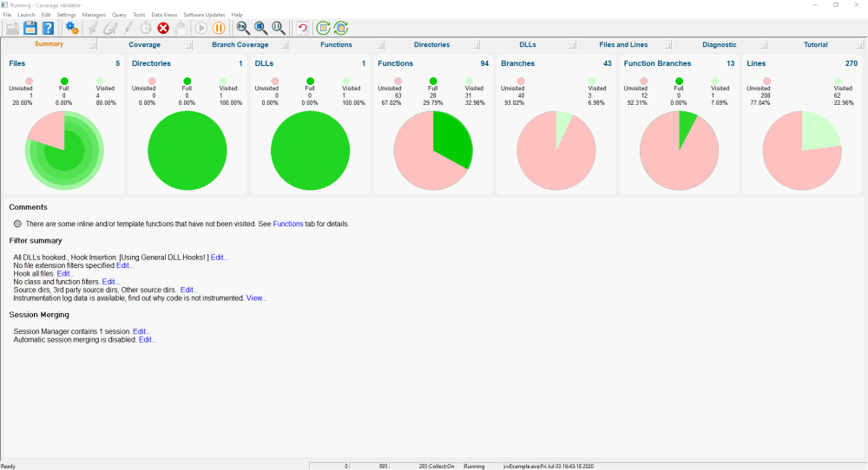Viewport: 868px width, 470px height.
Task: Click the green refresh all views icon
Action: (x=341, y=29)
